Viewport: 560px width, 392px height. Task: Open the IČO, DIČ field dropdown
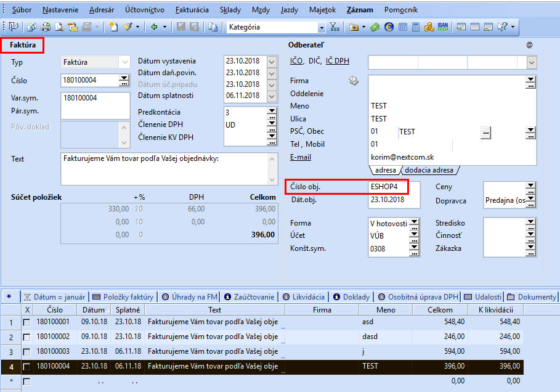tap(532, 62)
